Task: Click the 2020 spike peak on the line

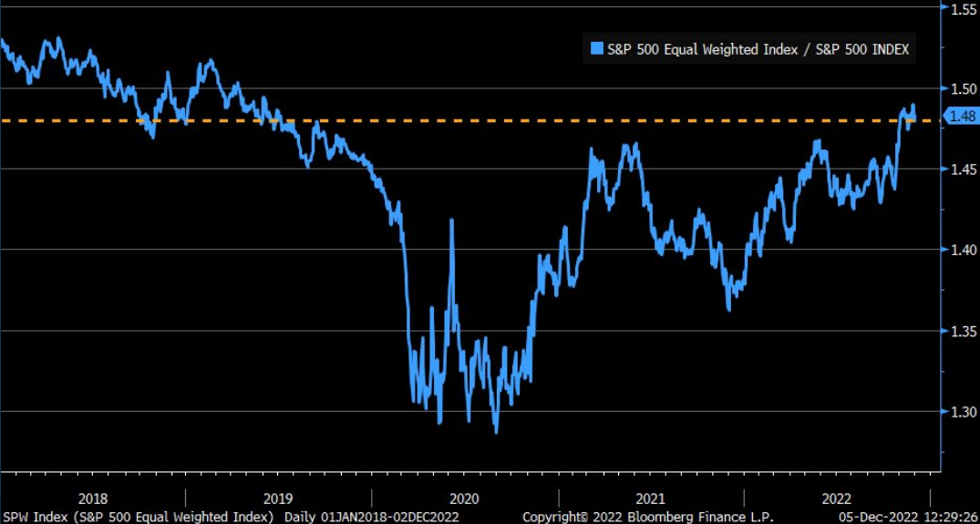Action: click(x=451, y=220)
